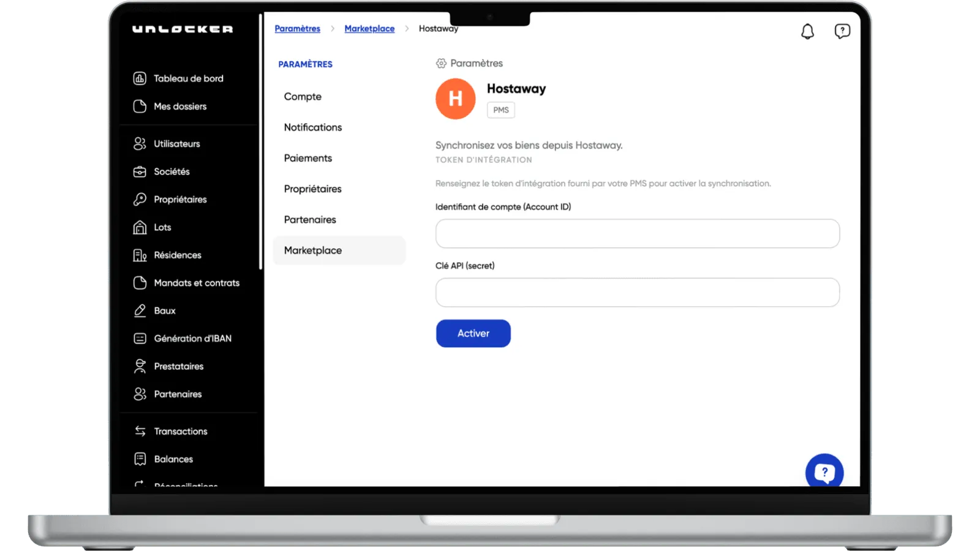Click the Mandats et contrats icon
This screenshot has width=980, height=551.
pyautogui.click(x=140, y=283)
